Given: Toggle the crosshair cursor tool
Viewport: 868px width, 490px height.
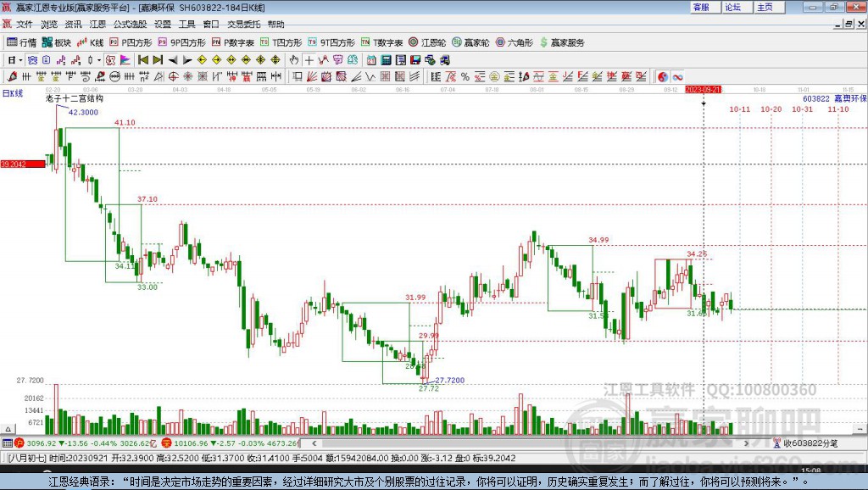Looking at the screenshot, I should 309,60.
